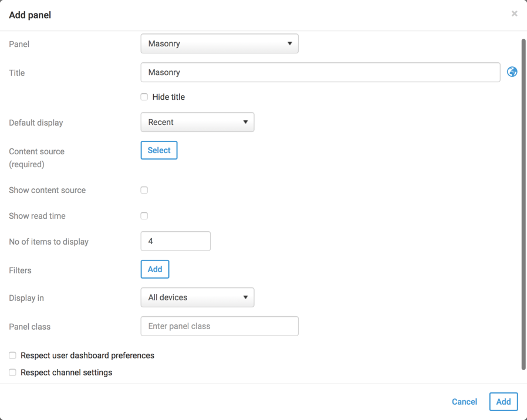Click the dialog's vertical scrollbar
This screenshot has height=420, width=527.
[x=523, y=205]
